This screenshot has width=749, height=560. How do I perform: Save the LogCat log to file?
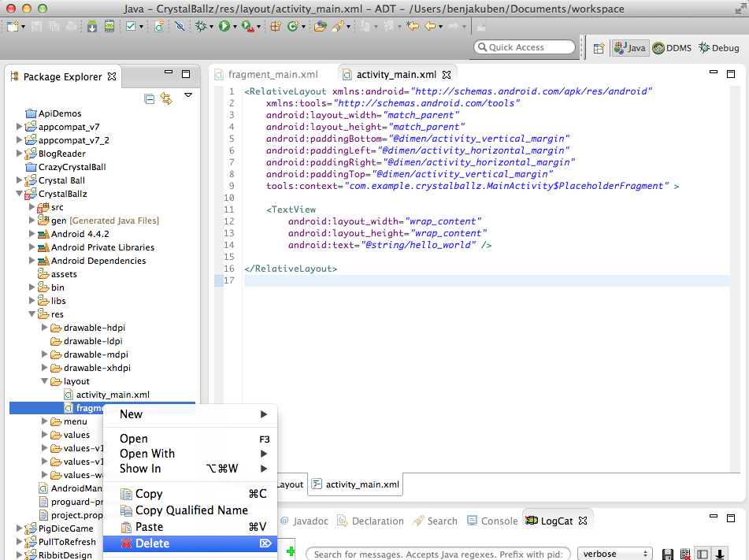[668, 554]
